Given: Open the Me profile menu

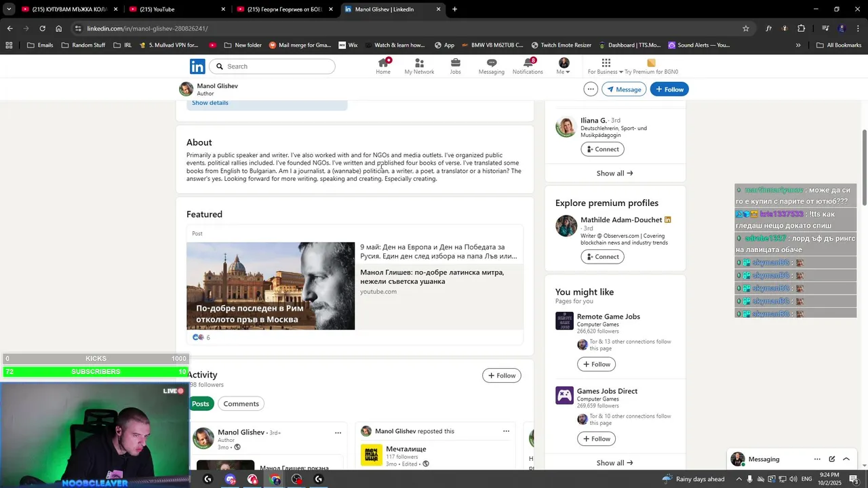Looking at the screenshot, I should coord(564,66).
